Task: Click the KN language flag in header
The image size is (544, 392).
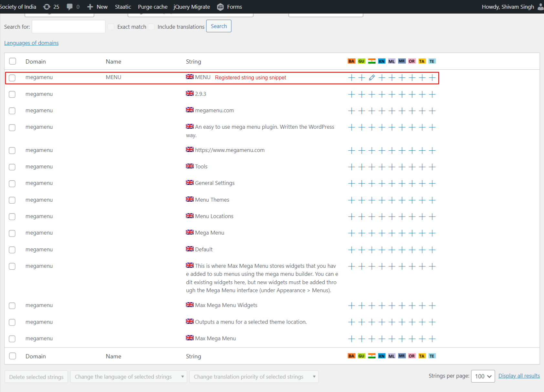Action: 382,61
